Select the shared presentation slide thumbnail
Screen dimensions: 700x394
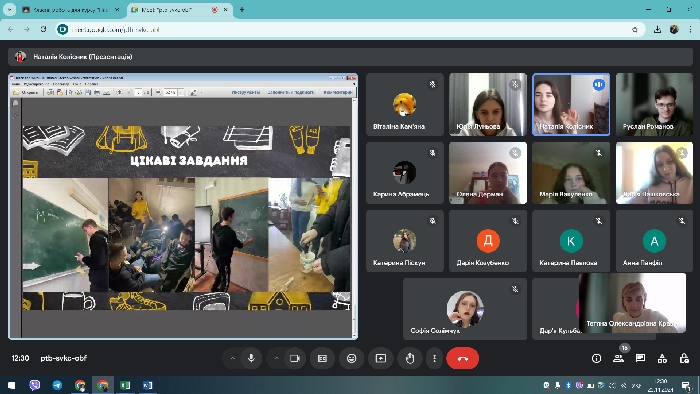pos(183,206)
